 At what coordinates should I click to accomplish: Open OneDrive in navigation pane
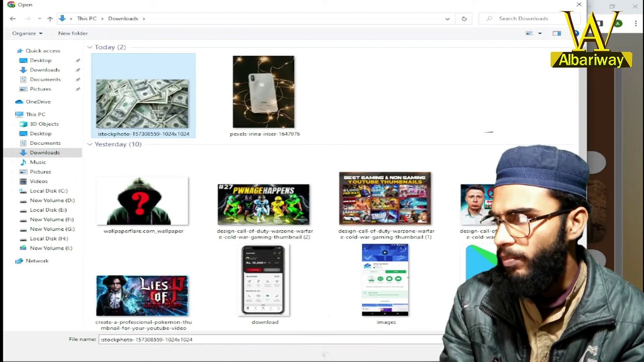point(38,102)
